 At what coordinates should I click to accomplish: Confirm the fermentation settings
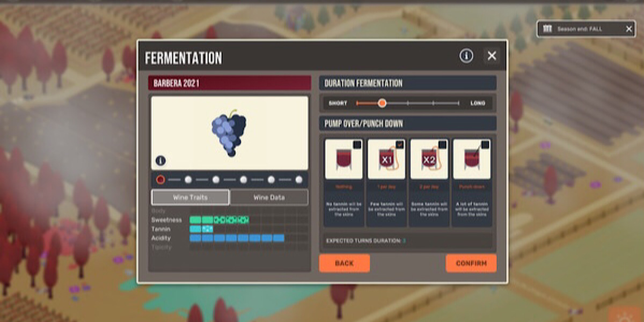point(471,263)
